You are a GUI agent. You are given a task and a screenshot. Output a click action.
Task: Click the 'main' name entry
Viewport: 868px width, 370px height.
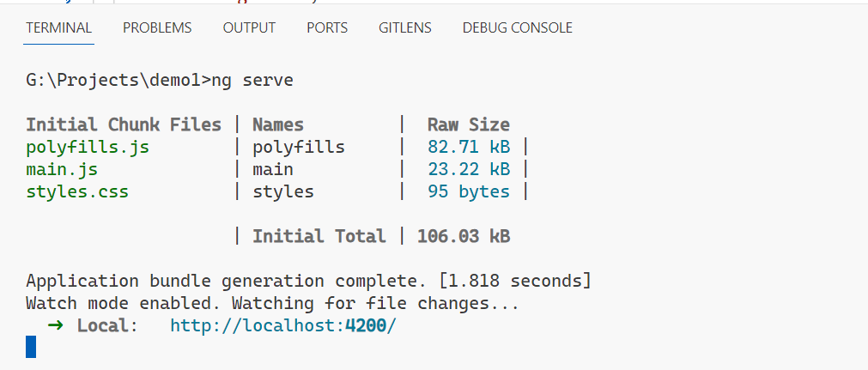coord(273,169)
